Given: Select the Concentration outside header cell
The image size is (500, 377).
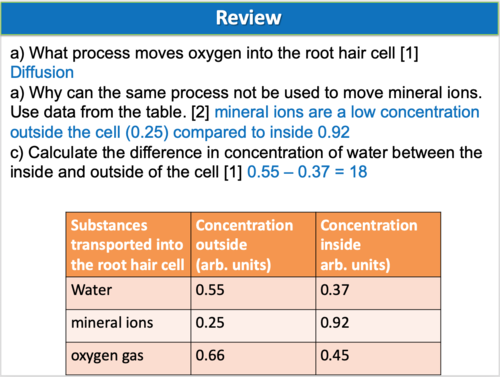Looking at the screenshot, I should (x=253, y=245).
